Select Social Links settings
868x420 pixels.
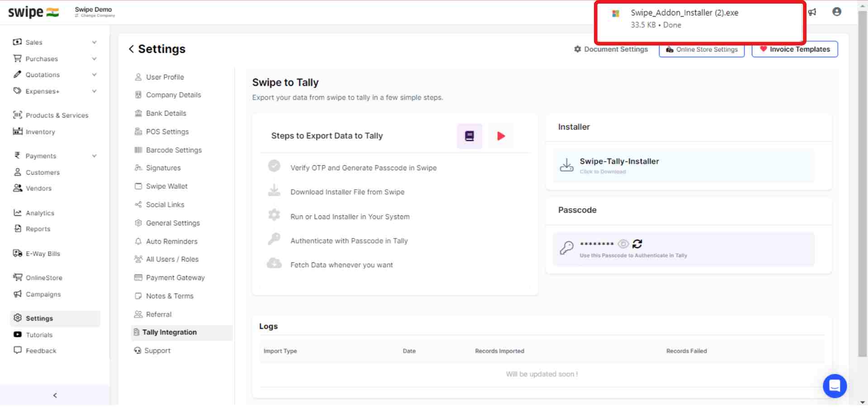tap(160, 205)
